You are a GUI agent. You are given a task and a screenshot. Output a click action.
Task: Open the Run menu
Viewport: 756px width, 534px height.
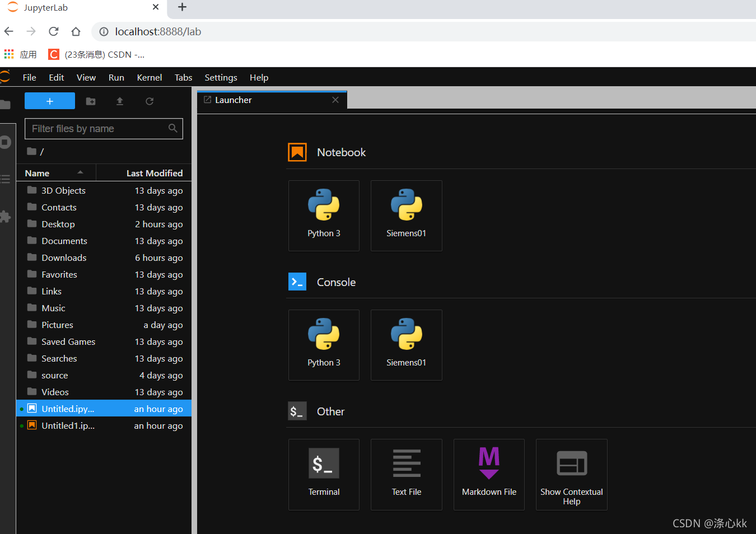[116, 77]
